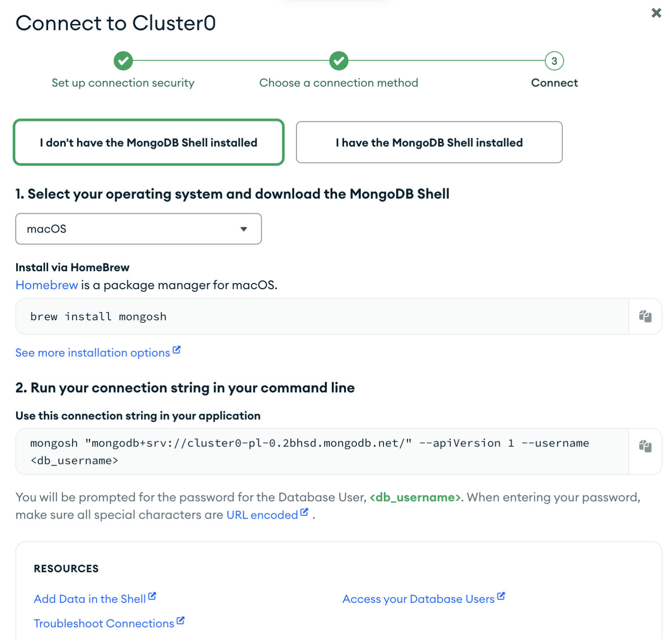
Task: Open the external link icon beside installation options
Action: click(x=176, y=350)
